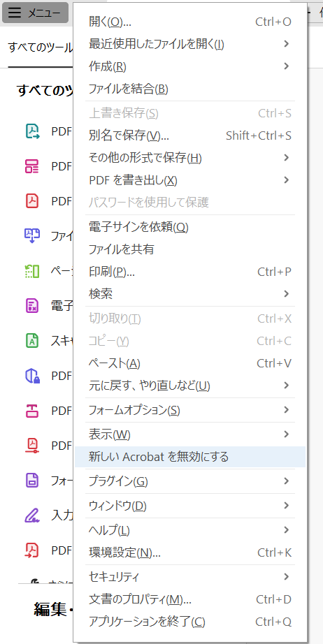Click the メニュー hamburger button
The image size is (323, 644).
pyautogui.click(x=35, y=13)
